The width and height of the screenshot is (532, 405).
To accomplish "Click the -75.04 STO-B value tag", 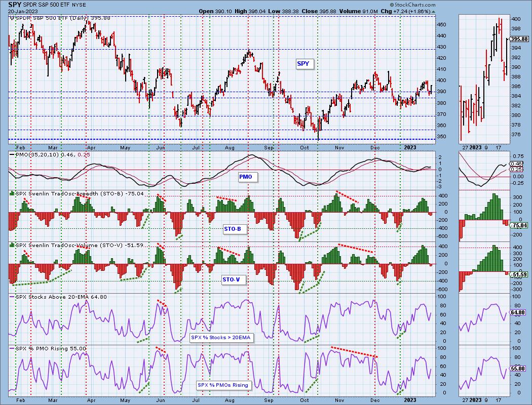I will [519, 225].
